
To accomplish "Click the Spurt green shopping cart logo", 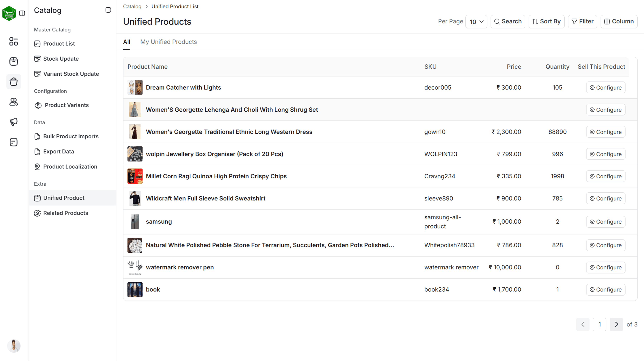I will (9, 13).
